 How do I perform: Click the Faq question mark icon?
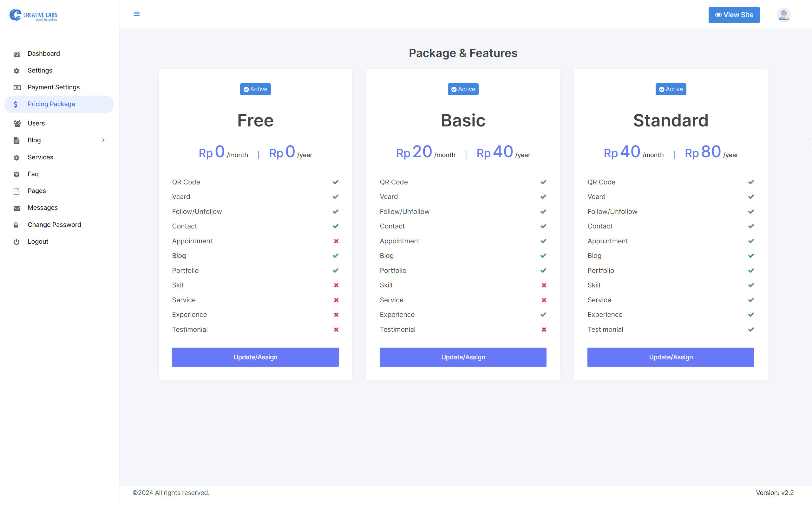pyautogui.click(x=17, y=174)
